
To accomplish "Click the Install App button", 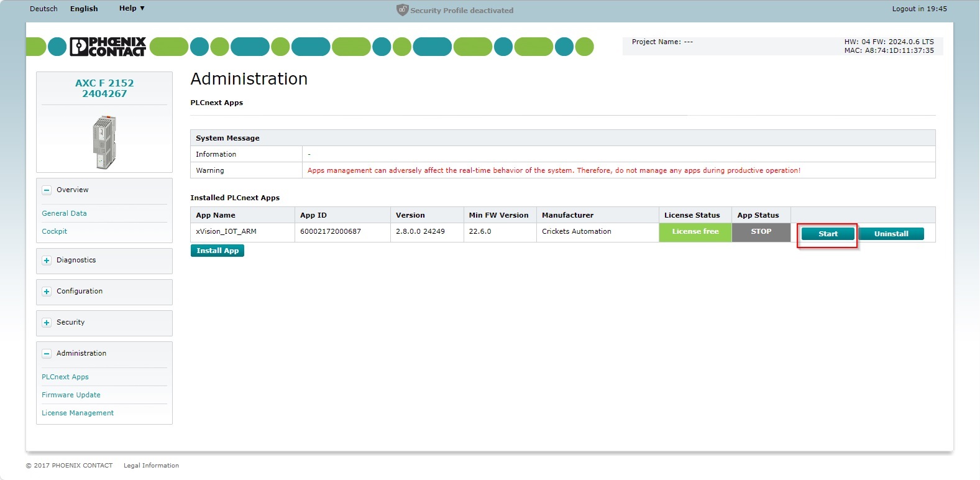I will click(218, 251).
